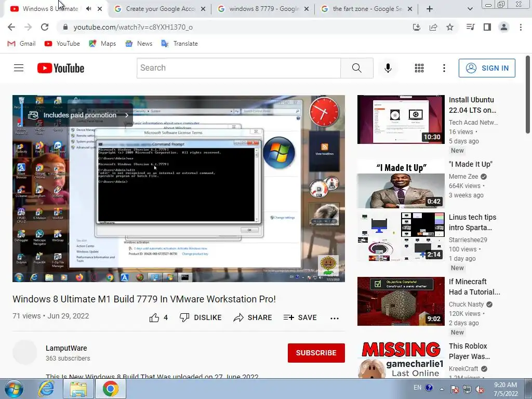Open If Minecraft Had a Tutorial thumbnail
Image resolution: width=532 pixels, height=399 pixels.
(401, 301)
